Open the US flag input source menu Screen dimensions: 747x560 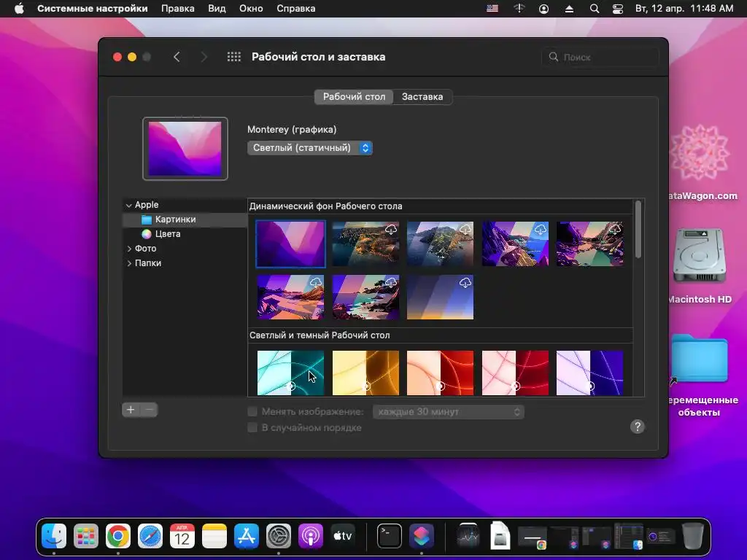point(492,9)
